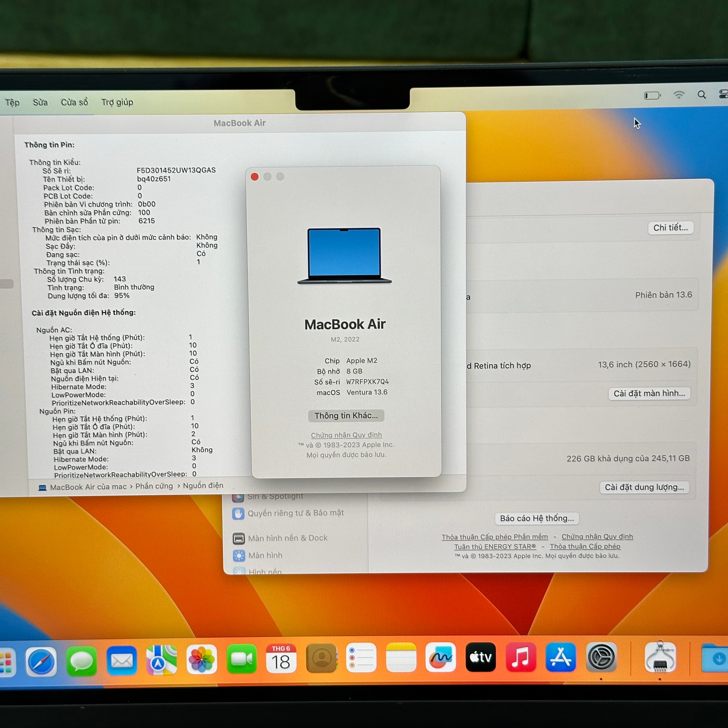Close the About This Mac window
The image size is (728, 728).
255,177
